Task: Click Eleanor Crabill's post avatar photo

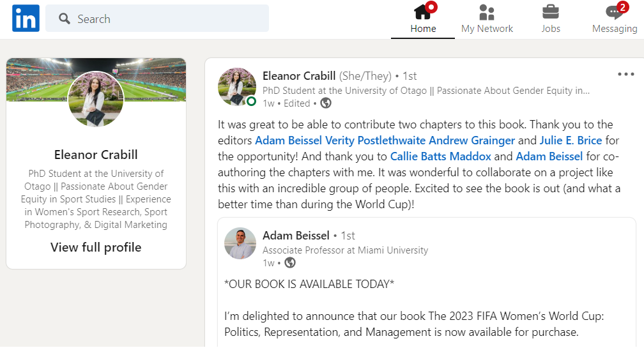Action: [x=237, y=87]
